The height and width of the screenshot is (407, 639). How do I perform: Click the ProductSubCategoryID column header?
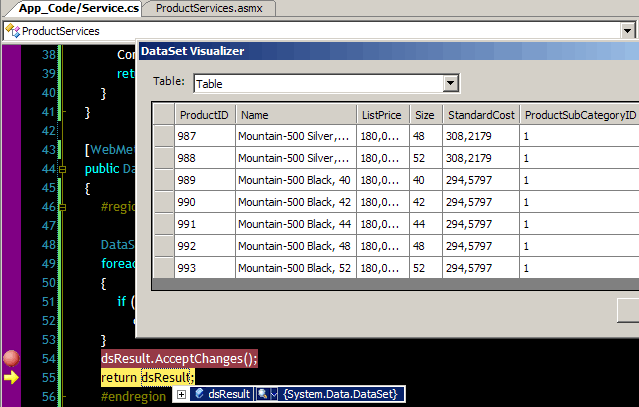pyautogui.click(x=580, y=115)
